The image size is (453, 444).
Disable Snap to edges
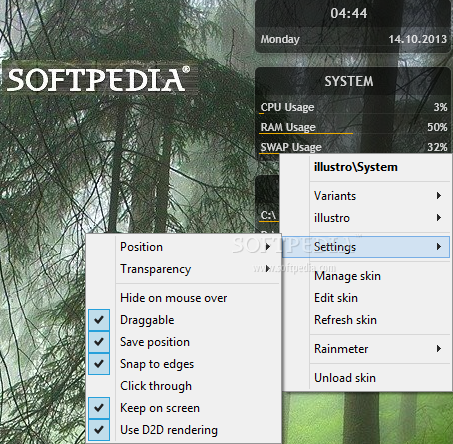tap(183, 364)
